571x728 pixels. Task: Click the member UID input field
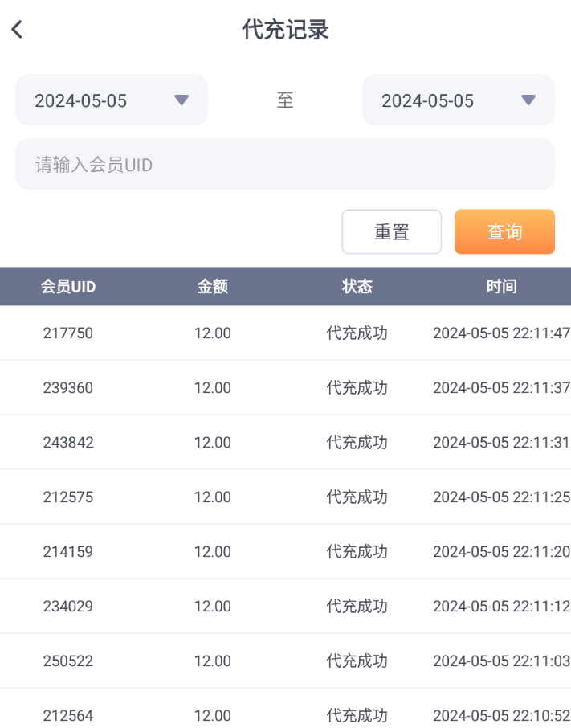coord(284,165)
